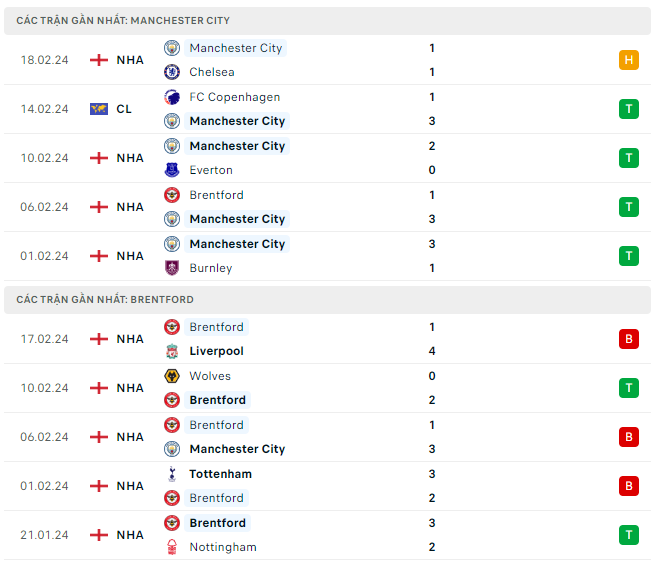Open the Everton team name link
The height and width of the screenshot is (565, 657).
point(211,170)
